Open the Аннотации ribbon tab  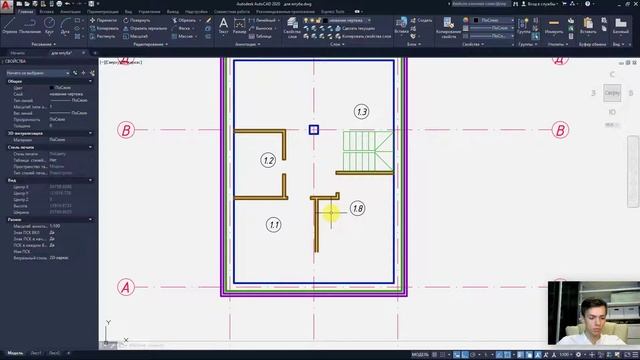coord(70,12)
